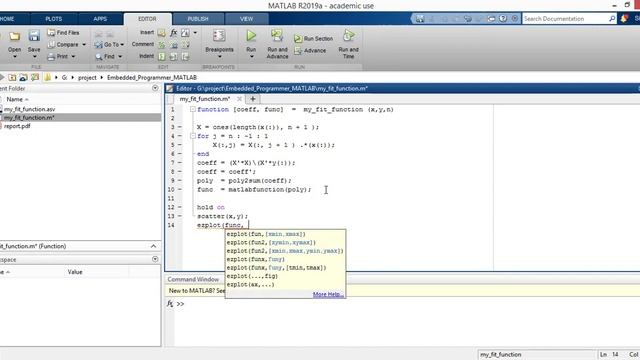Viewport: 640px width, 360px height.
Task: Click 'Embedded_Programmer_MATLAB' in the address path
Action: (152, 78)
